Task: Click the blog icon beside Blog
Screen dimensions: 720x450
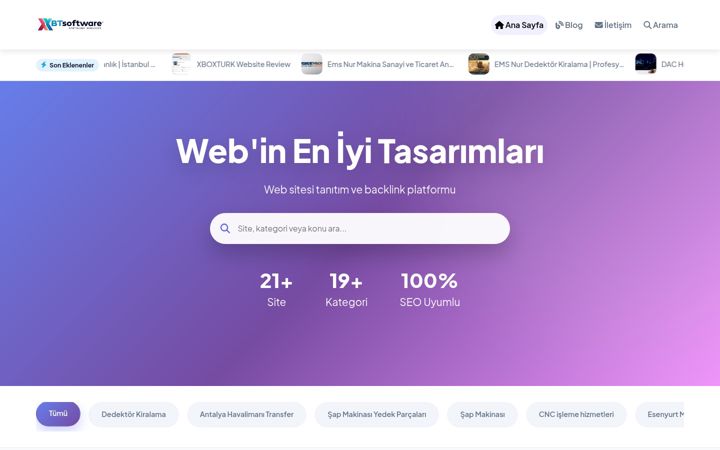Action: point(559,25)
